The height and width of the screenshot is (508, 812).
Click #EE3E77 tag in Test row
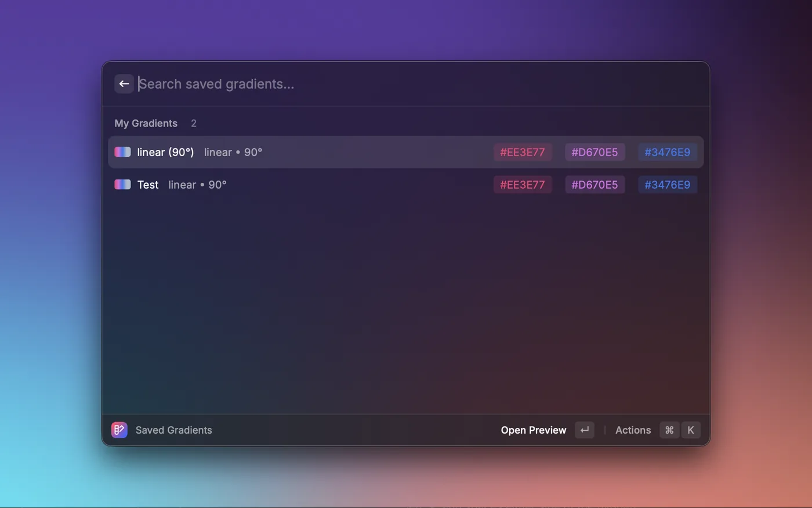coord(523,185)
